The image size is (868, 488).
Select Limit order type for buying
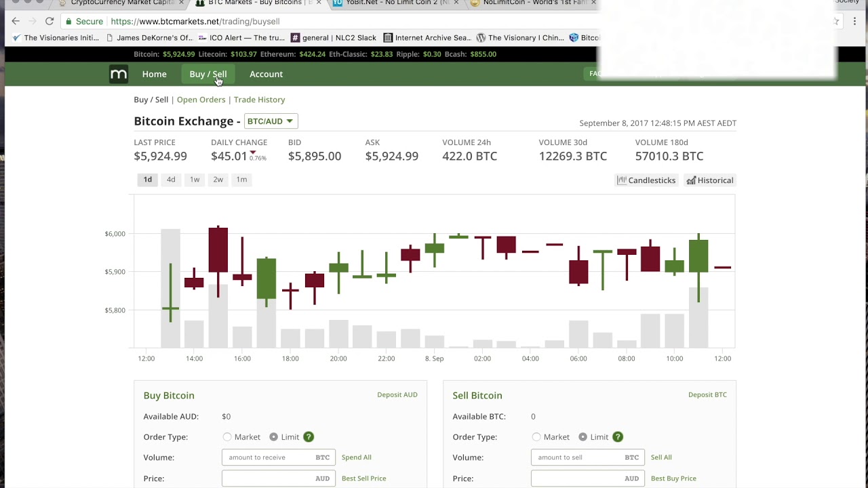pyautogui.click(x=273, y=437)
